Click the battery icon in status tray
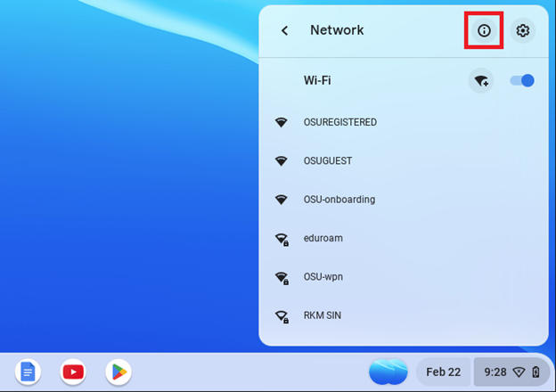 coord(536,372)
